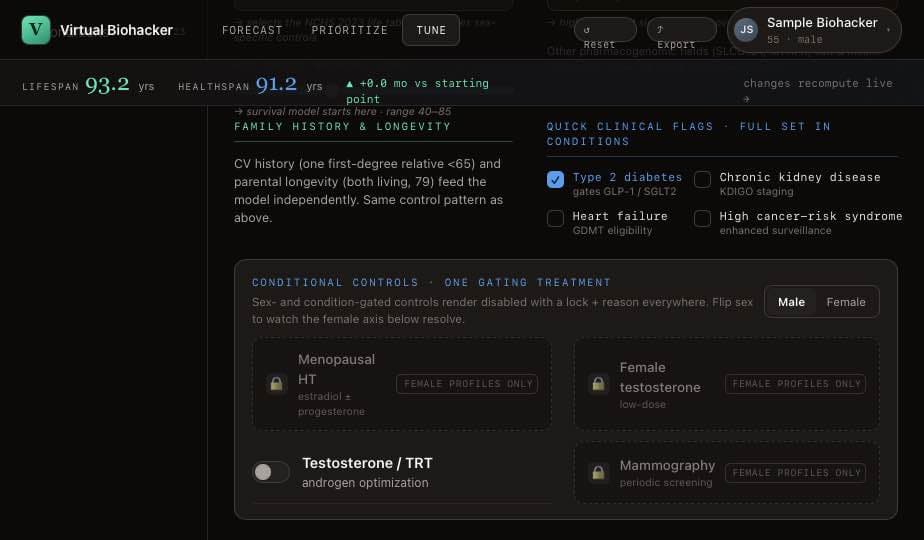Click the Family History & Longevity heading
This screenshot has height=540, width=924.
tap(342, 126)
